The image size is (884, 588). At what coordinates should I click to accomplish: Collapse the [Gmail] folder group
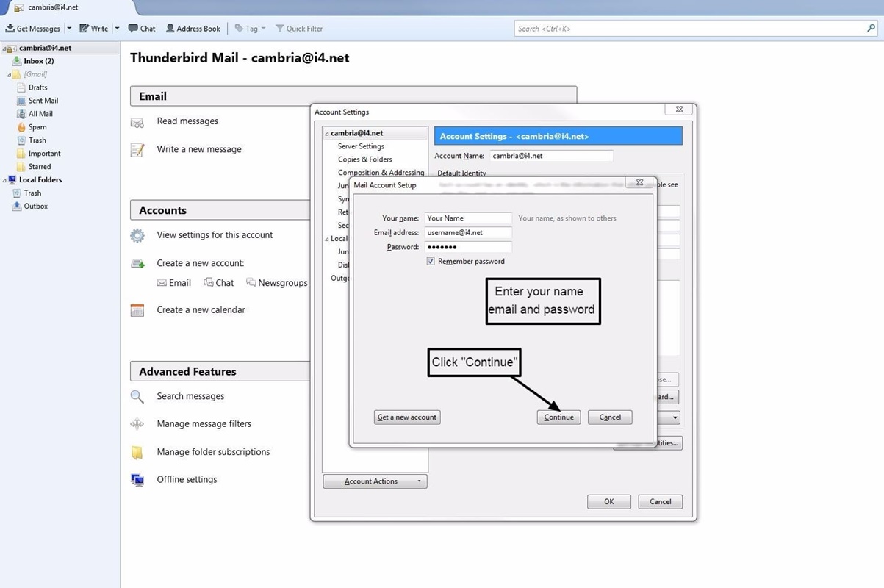click(x=9, y=74)
